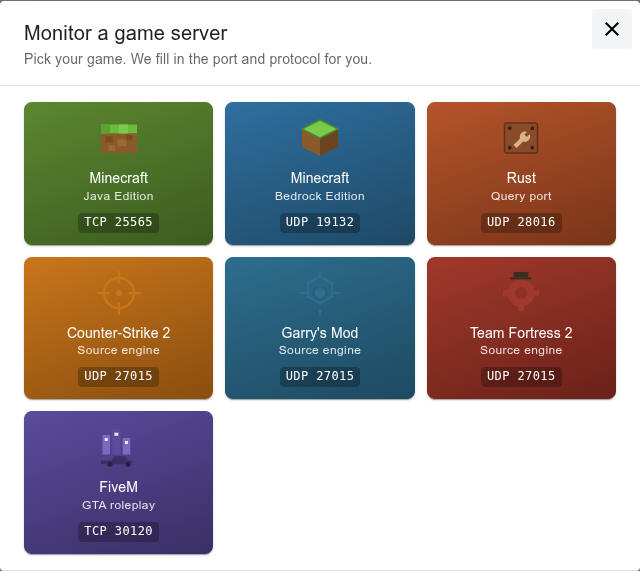This screenshot has height=571, width=640.
Task: Click the Team Fortress 2 hat icon
Action: [521, 291]
